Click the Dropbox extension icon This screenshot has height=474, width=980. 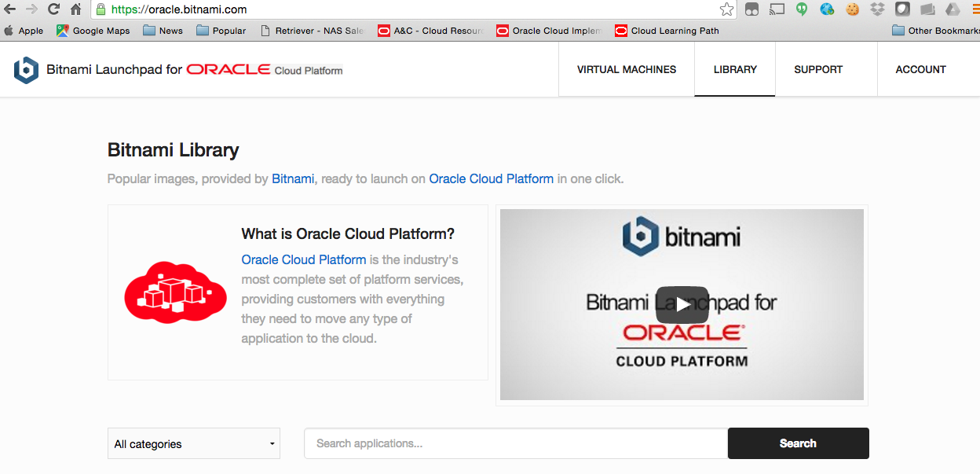tap(877, 10)
